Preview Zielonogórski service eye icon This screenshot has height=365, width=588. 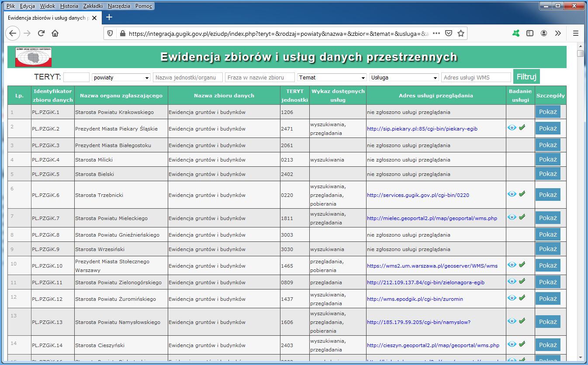(512, 281)
